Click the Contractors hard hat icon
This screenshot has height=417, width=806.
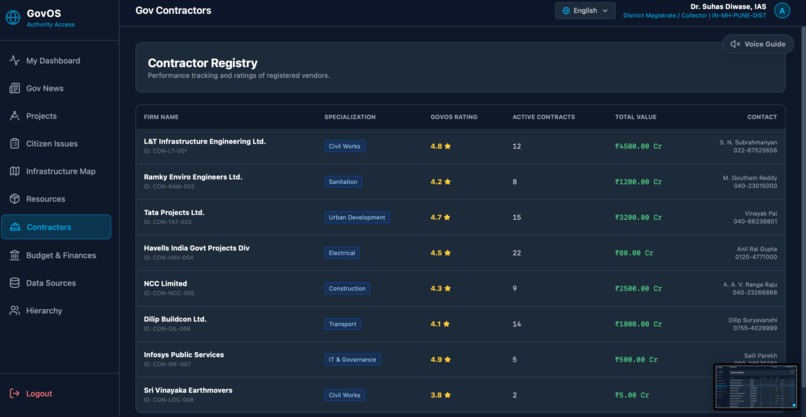[15, 227]
